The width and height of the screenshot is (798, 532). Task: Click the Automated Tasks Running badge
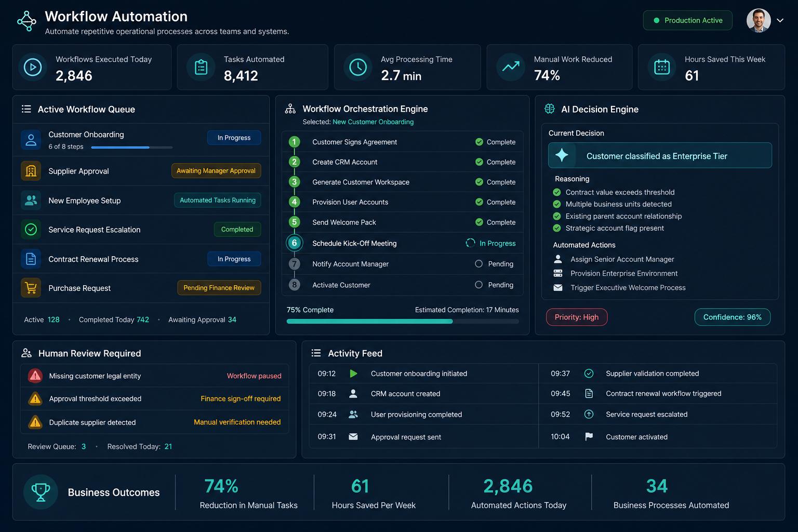(217, 200)
